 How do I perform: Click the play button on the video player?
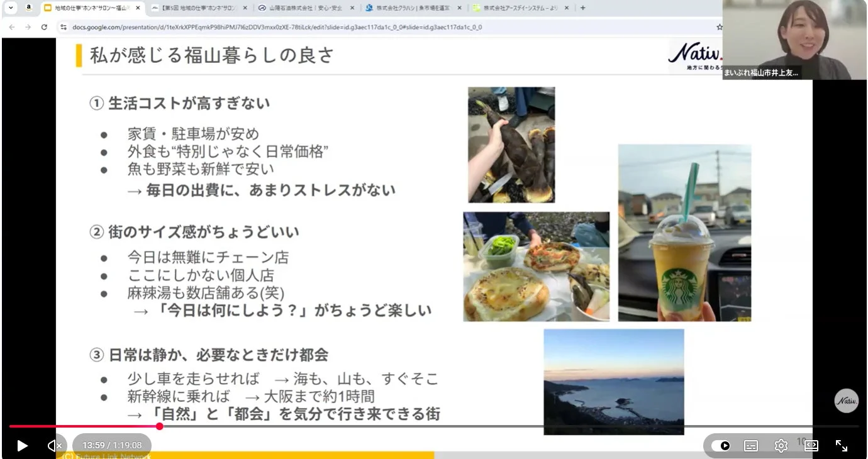coord(21,446)
